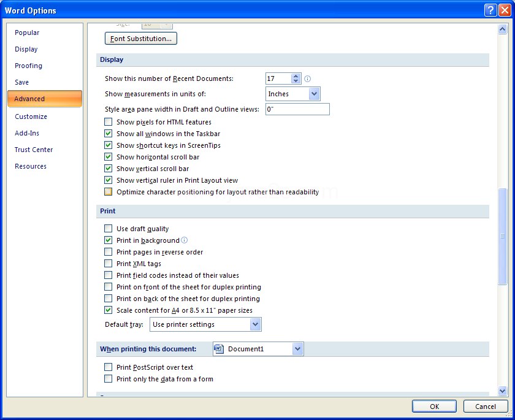Click in Recent Documents number field

[278, 78]
